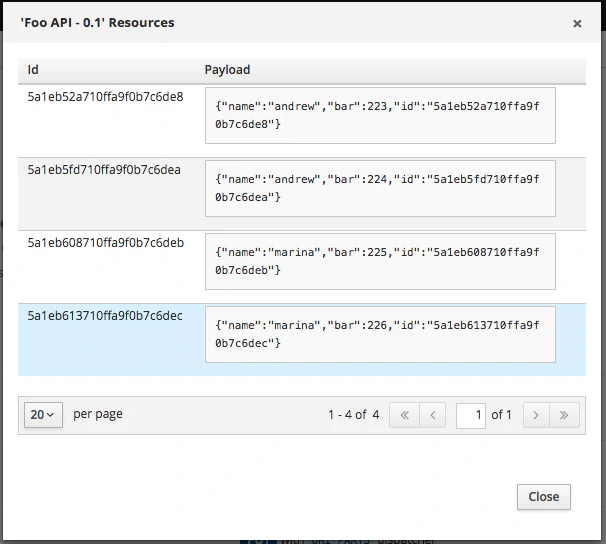Click the payload box containing bar 223
Screen dimensions: 606x544
(379, 116)
